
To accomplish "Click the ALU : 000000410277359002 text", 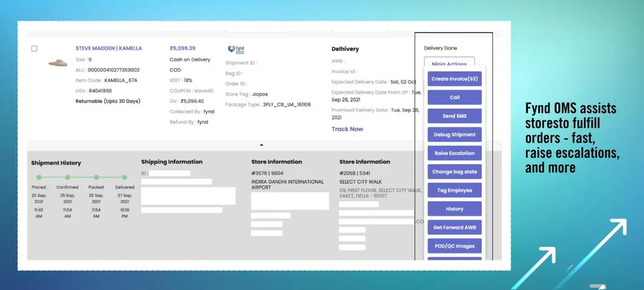I will pyautogui.click(x=107, y=70).
